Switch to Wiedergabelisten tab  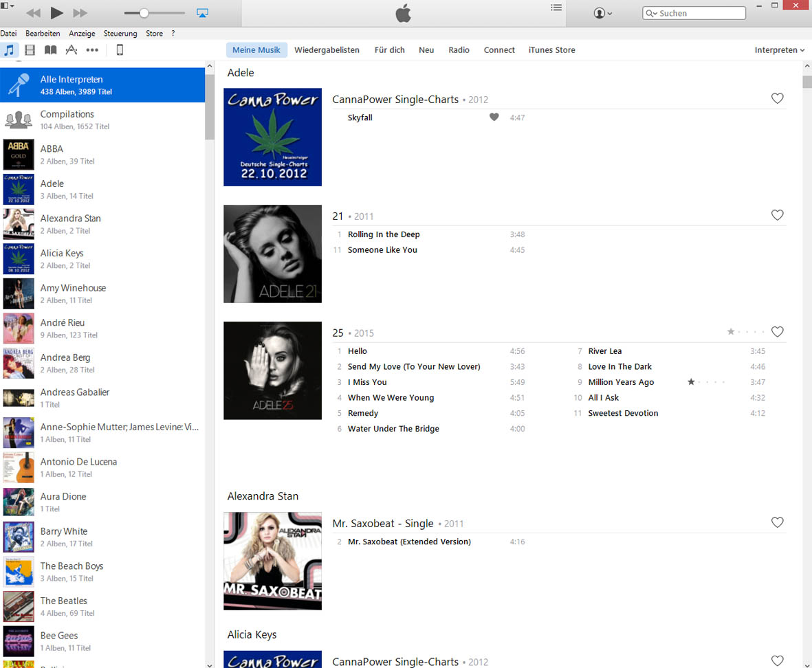point(327,49)
